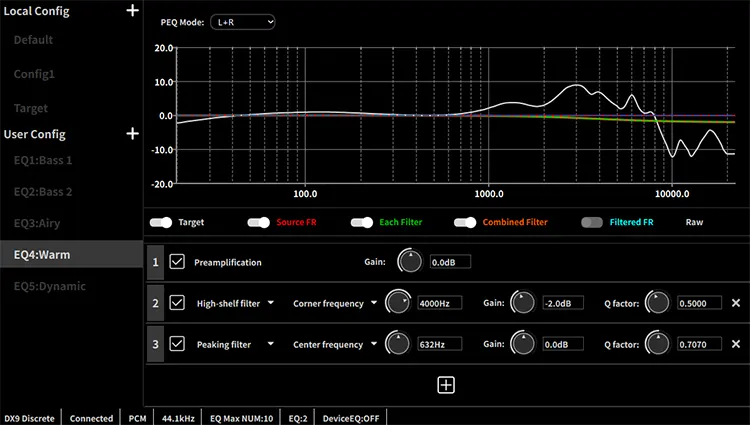The image size is (750, 425).
Task: Click the 4000Hz corner frequency field
Action: (x=440, y=303)
